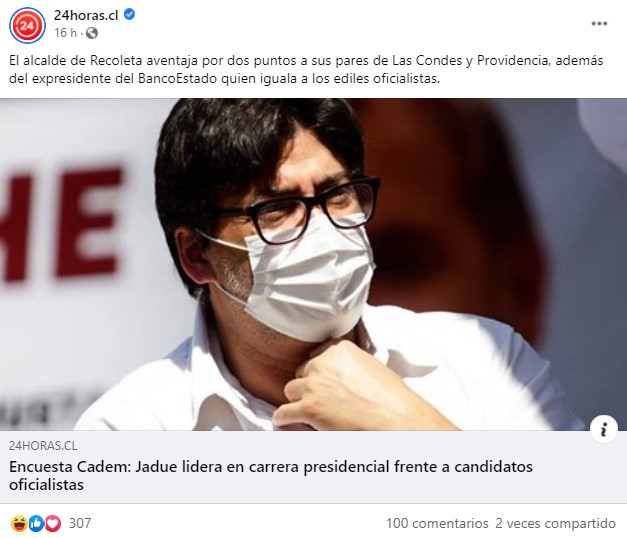
Task: Open the 307 reactions count list
Action: [80, 523]
